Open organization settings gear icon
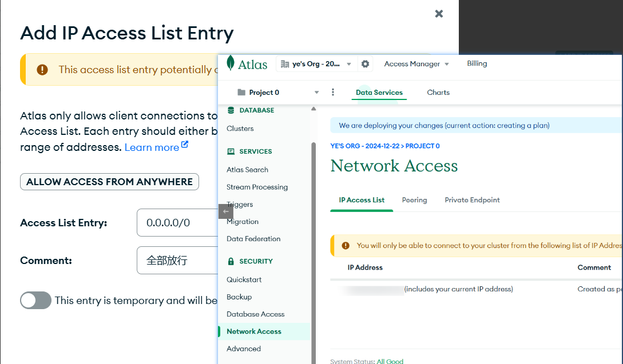This screenshot has width=623, height=364. pos(365,64)
